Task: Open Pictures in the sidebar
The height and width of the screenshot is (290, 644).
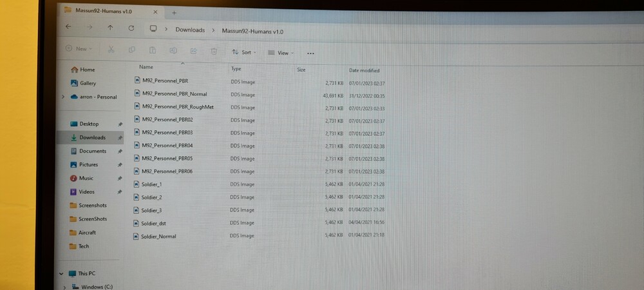Action: point(84,165)
